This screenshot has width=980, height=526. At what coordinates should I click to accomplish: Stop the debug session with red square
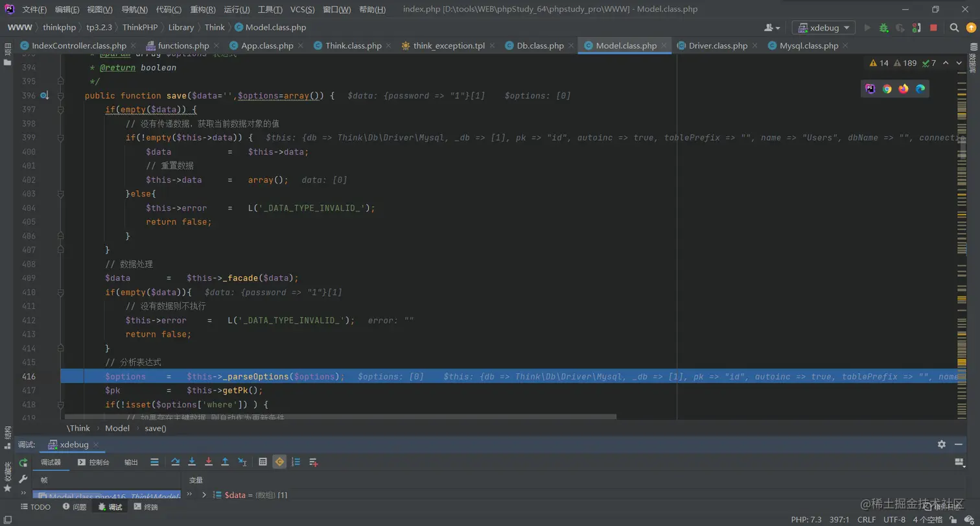point(933,28)
